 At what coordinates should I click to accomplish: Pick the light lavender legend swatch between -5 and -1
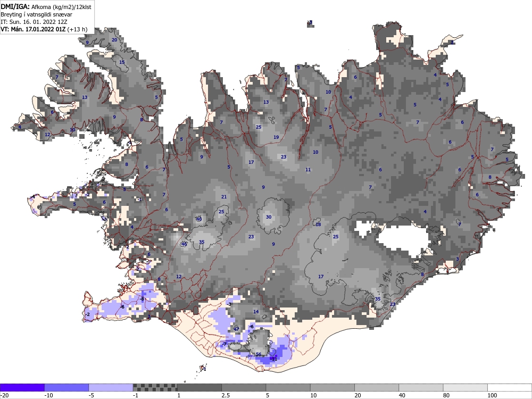click(x=111, y=387)
